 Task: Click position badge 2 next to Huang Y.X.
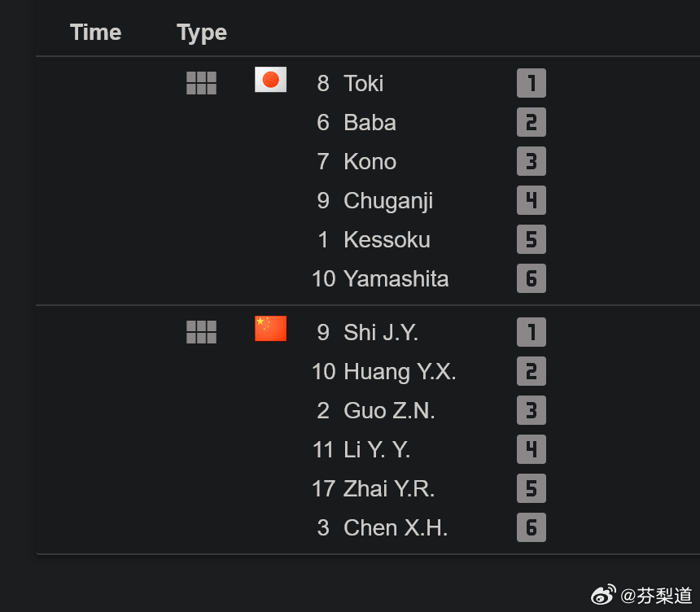pyautogui.click(x=532, y=371)
